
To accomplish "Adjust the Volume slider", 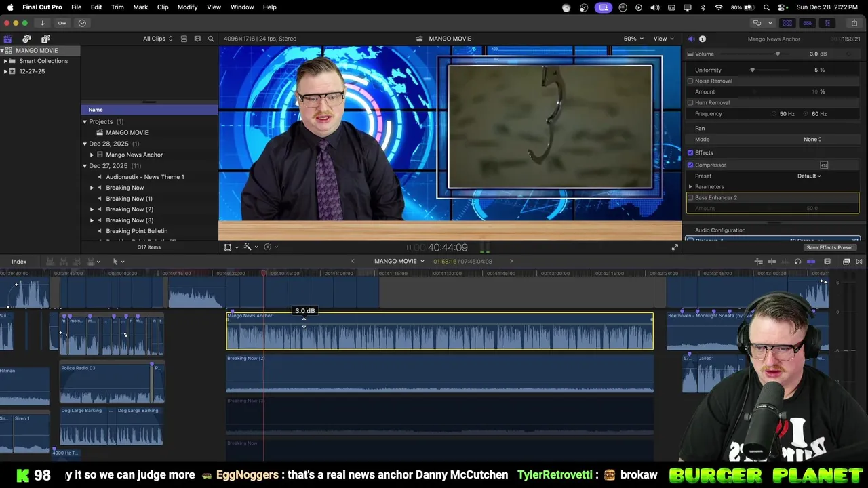I will pyautogui.click(x=777, y=54).
